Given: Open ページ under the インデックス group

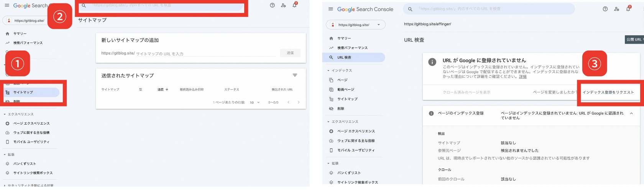Looking at the screenshot, I should point(342,80).
